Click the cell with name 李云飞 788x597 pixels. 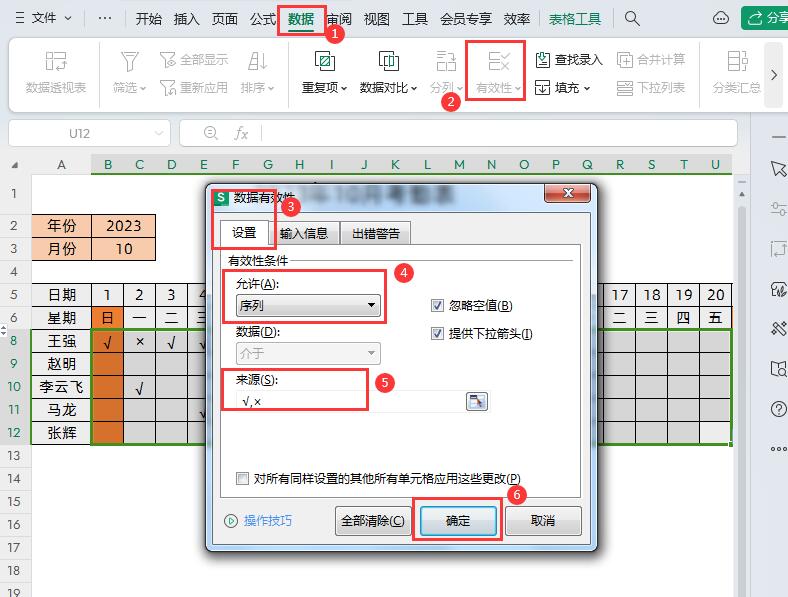pyautogui.click(x=61, y=387)
